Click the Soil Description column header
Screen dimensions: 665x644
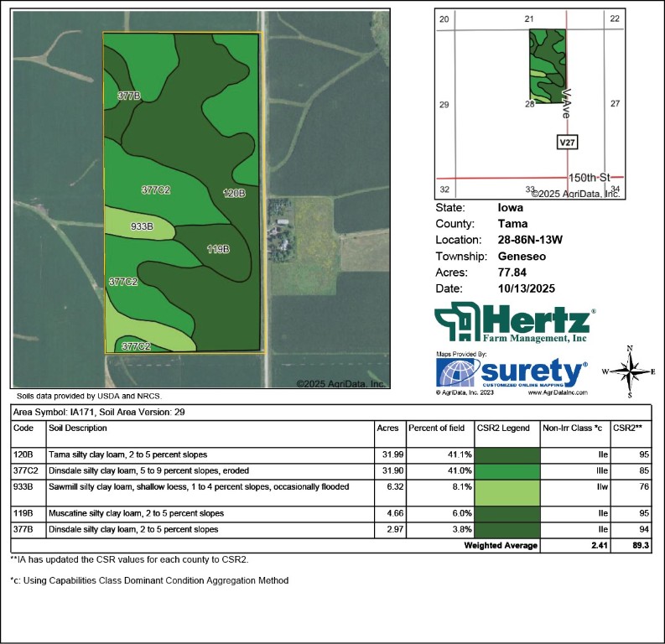click(x=78, y=428)
